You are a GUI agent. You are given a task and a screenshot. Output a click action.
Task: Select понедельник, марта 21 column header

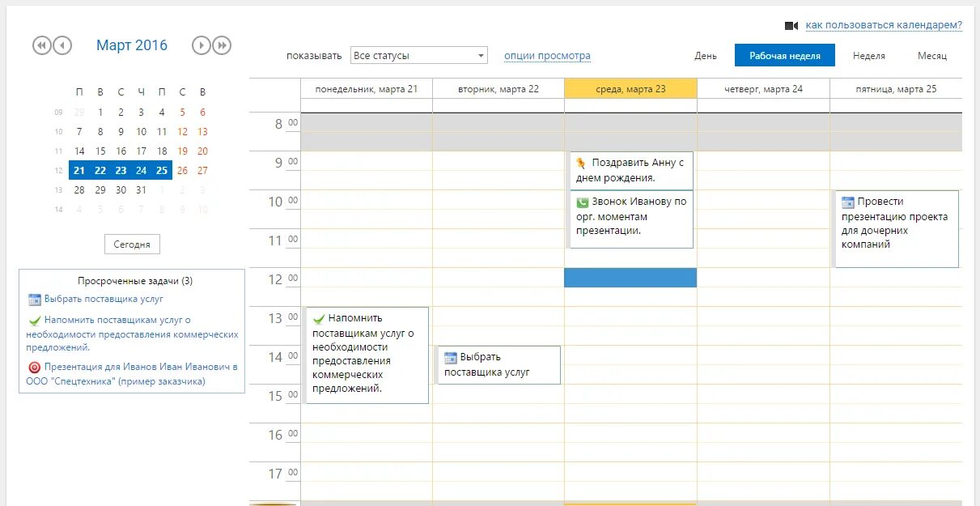(367, 89)
